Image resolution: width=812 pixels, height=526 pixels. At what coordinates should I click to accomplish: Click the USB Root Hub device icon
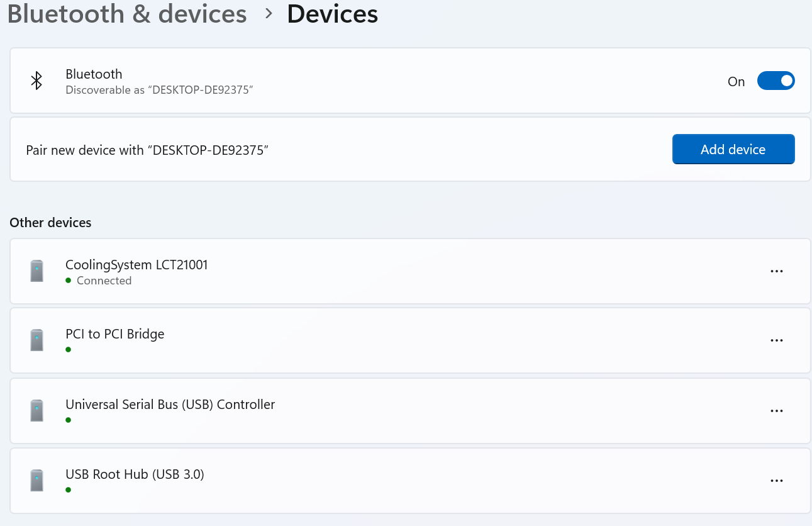click(37, 481)
